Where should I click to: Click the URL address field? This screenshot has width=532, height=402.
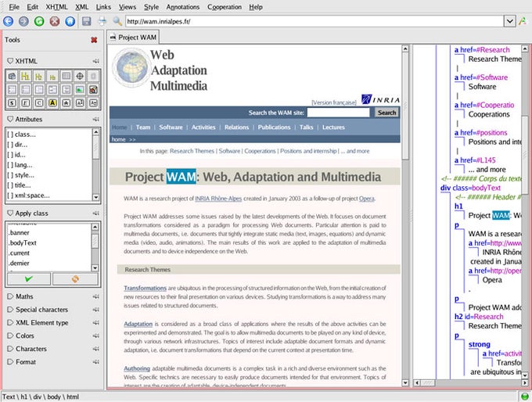coord(315,21)
